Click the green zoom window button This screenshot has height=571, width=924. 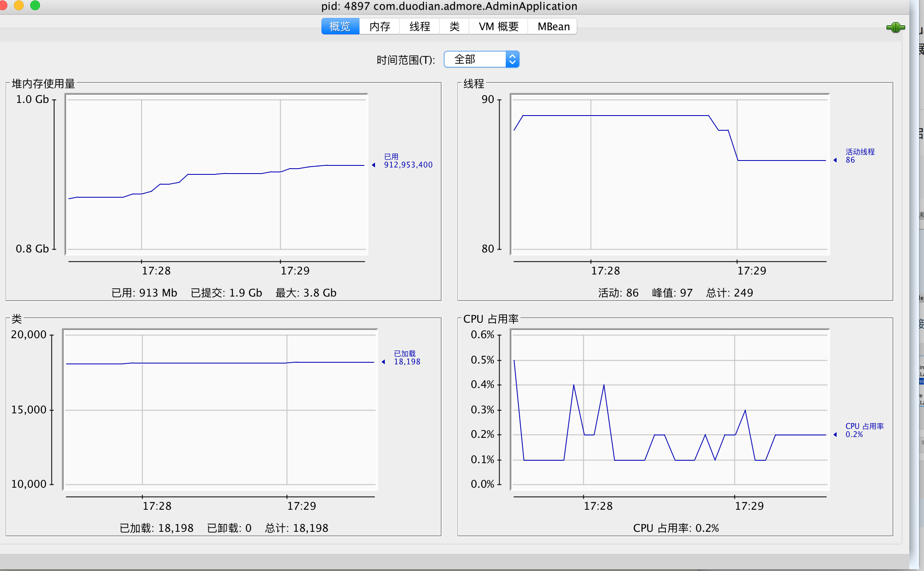point(35,5)
